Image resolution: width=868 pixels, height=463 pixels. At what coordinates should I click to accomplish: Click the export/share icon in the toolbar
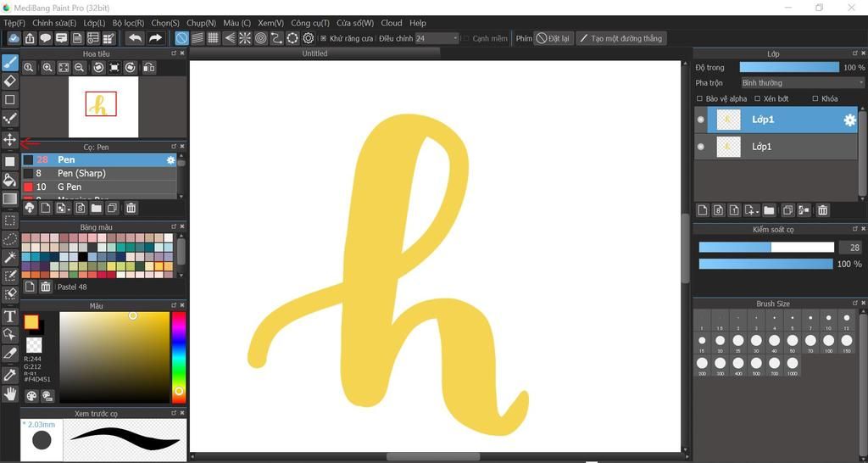click(30, 38)
